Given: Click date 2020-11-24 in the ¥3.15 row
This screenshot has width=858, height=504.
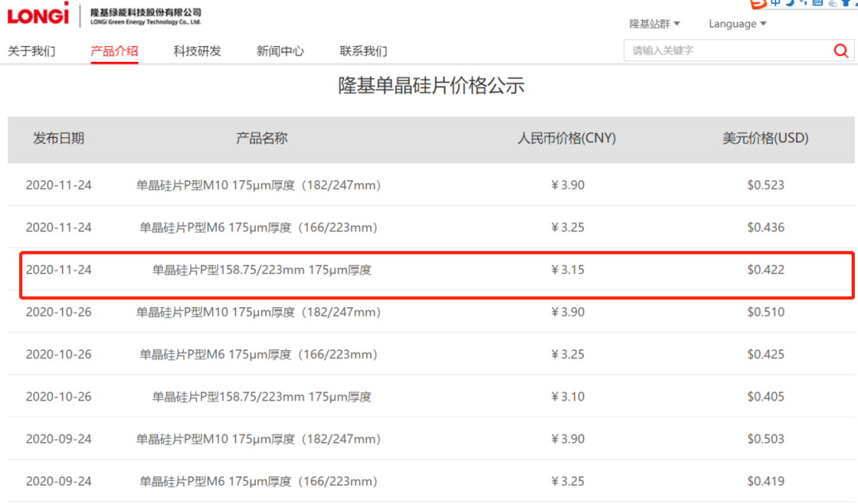Looking at the screenshot, I should pyautogui.click(x=59, y=270).
